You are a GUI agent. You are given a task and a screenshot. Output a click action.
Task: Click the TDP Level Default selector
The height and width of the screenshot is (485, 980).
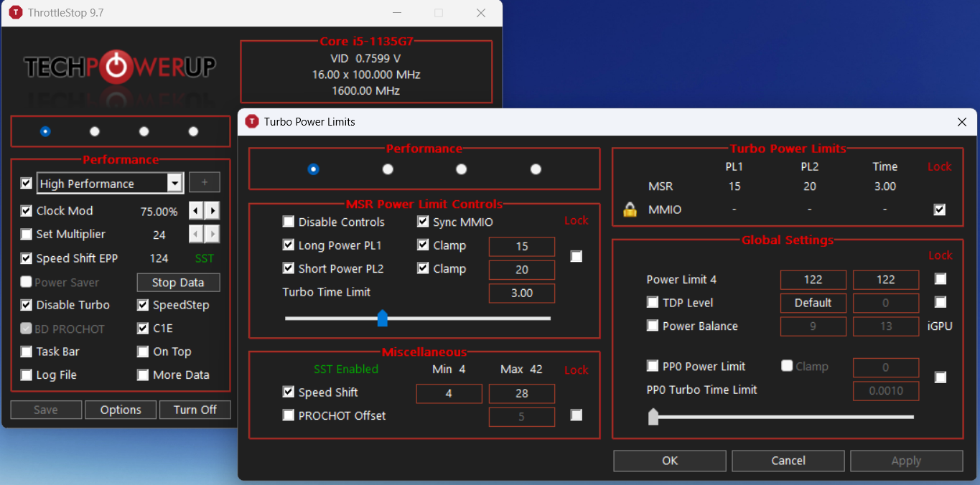pos(813,303)
